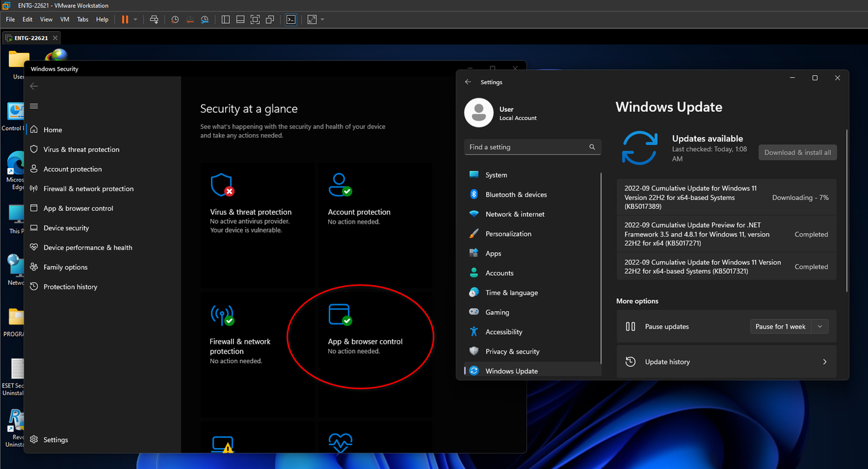Open the VMware Tabs menu

[x=83, y=20]
